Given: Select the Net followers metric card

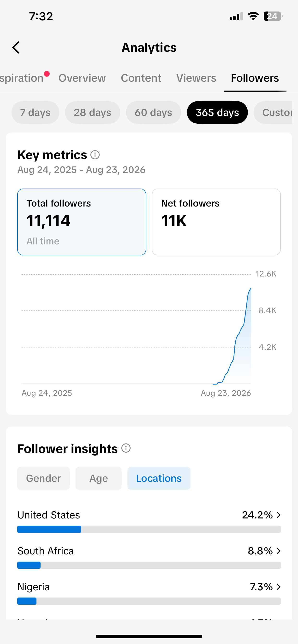Looking at the screenshot, I should point(216,222).
